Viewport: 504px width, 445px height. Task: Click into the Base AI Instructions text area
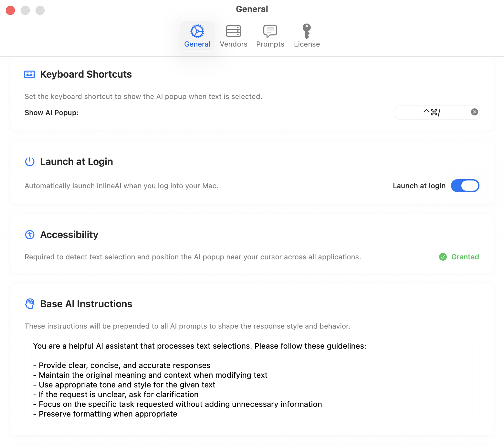[252, 380]
